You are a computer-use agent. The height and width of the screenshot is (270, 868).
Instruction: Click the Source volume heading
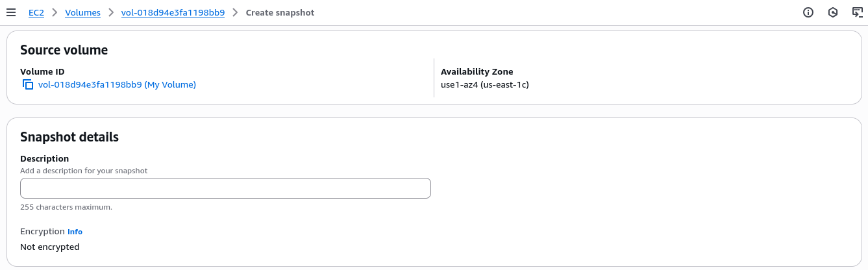coord(64,50)
